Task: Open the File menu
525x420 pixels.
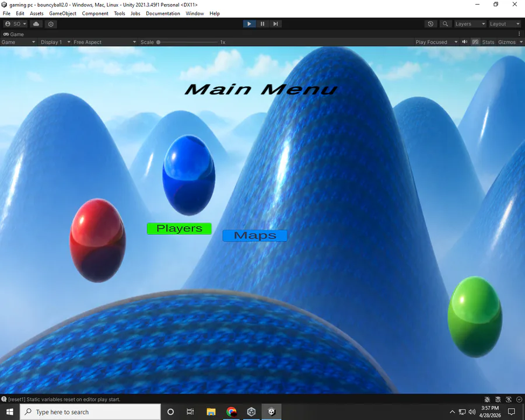Action: pos(6,13)
